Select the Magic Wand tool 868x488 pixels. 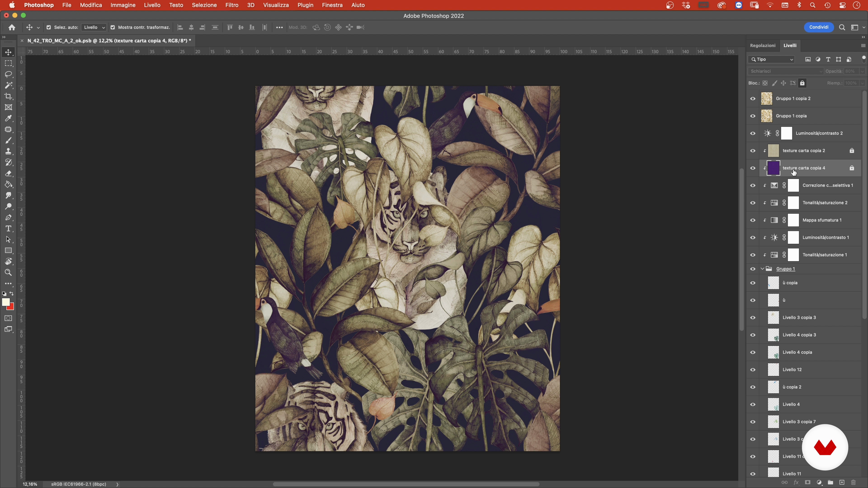pyautogui.click(x=8, y=85)
